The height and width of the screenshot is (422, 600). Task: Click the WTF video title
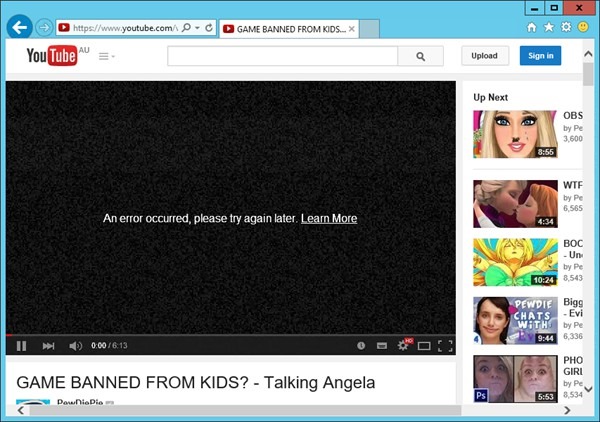[x=573, y=185]
